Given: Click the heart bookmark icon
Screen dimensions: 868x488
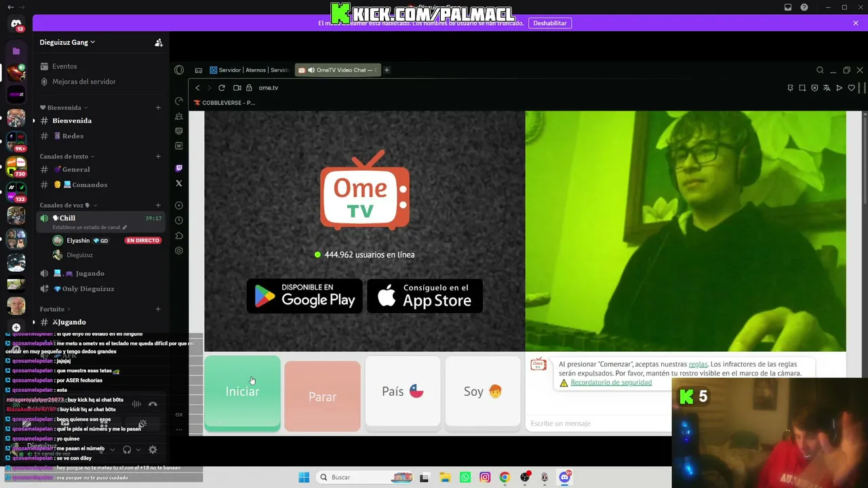Looking at the screenshot, I should pyautogui.click(x=852, y=88).
